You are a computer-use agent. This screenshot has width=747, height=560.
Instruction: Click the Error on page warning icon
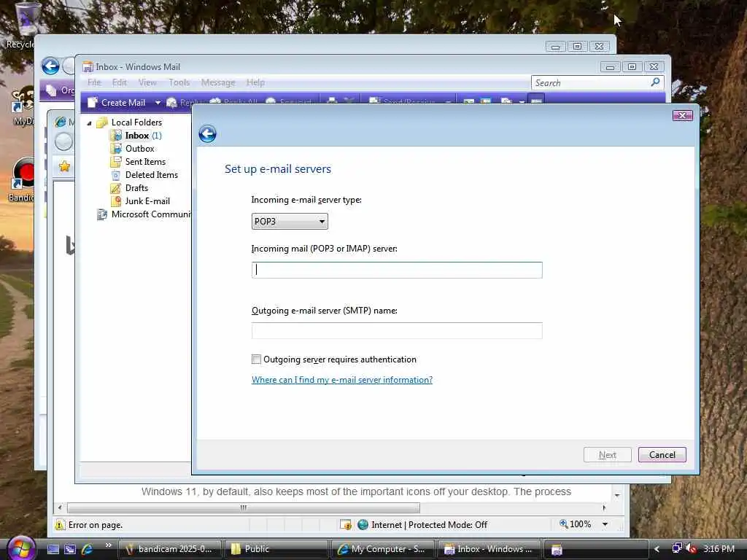[x=60, y=525]
